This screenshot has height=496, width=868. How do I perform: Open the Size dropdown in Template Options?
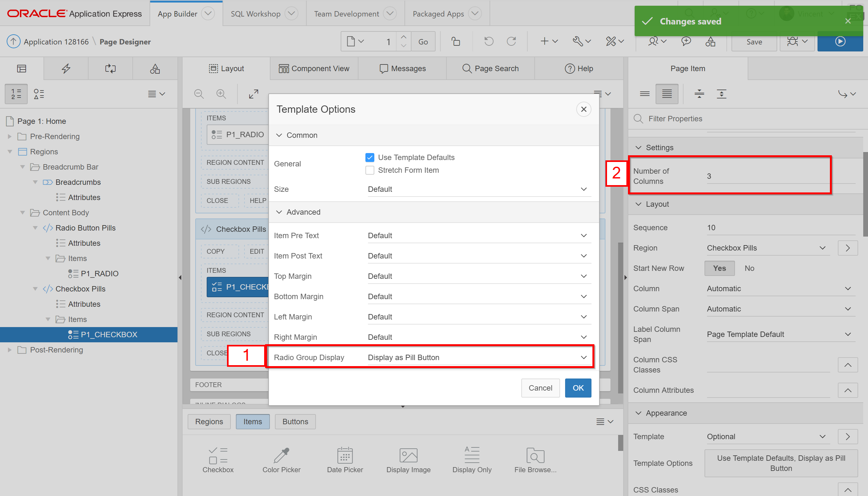pos(479,189)
